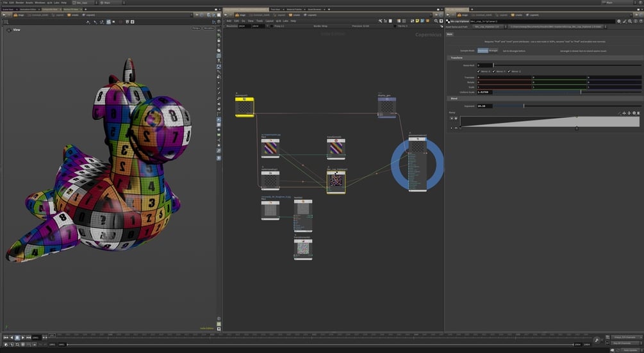Viewport: 644px width, 353px height.
Task: Open the network editor Tools menu
Action: coord(260,21)
